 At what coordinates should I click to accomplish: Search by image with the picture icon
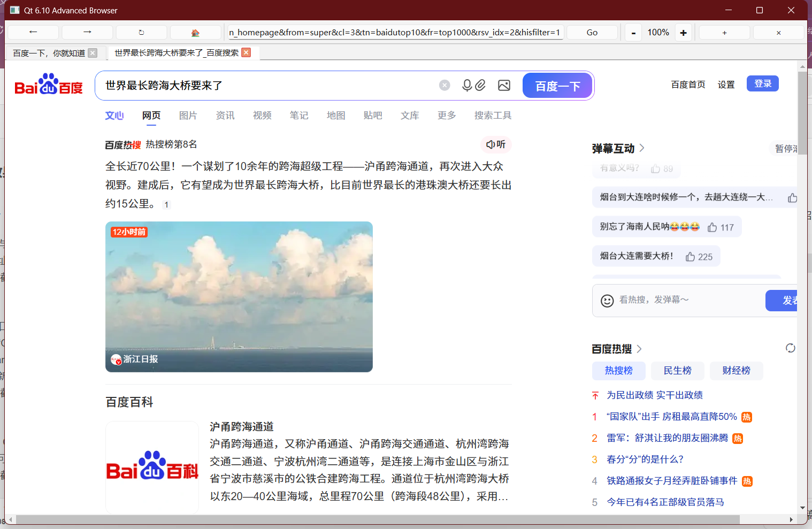504,86
